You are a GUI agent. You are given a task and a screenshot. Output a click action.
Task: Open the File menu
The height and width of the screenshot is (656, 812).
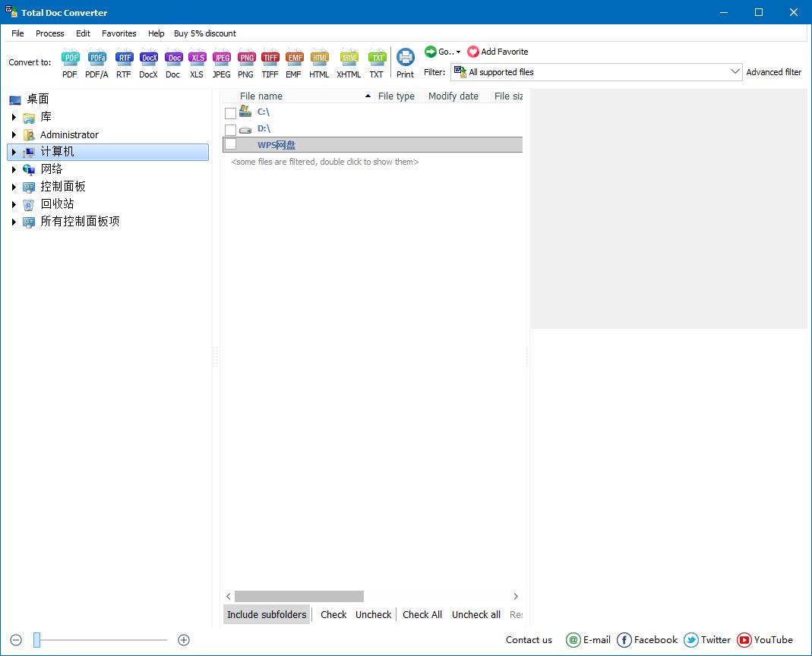pyautogui.click(x=17, y=33)
